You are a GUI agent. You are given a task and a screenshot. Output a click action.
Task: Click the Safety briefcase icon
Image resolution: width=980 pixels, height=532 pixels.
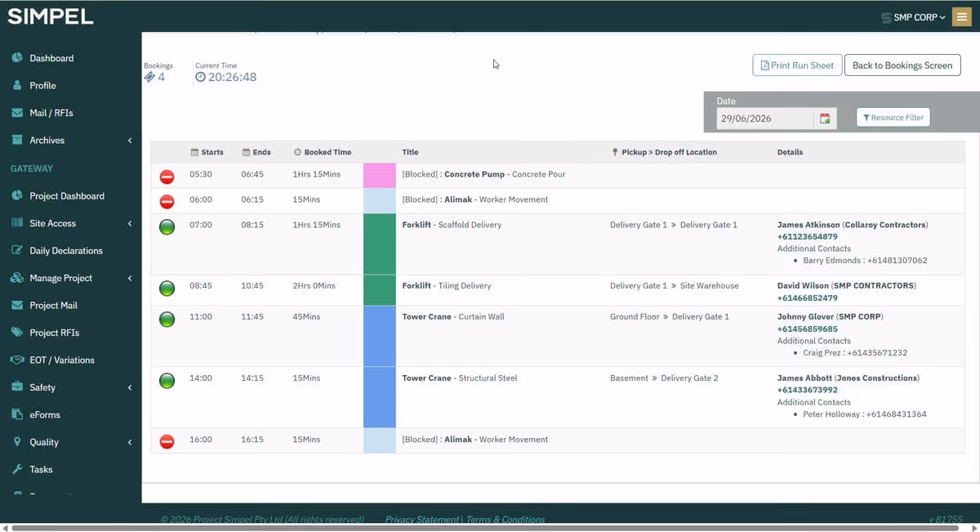[x=17, y=387]
